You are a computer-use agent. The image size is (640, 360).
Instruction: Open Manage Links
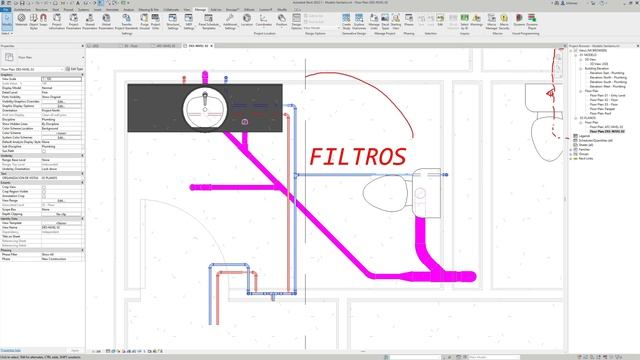374,21
